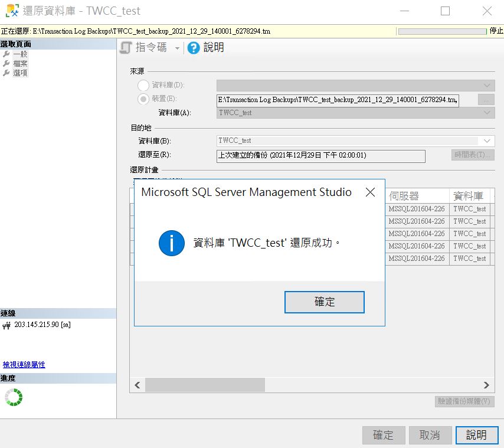The width and height of the screenshot is (504, 448).
Task: Expand the 指令碼 dropdown arrow
Action: (x=177, y=48)
